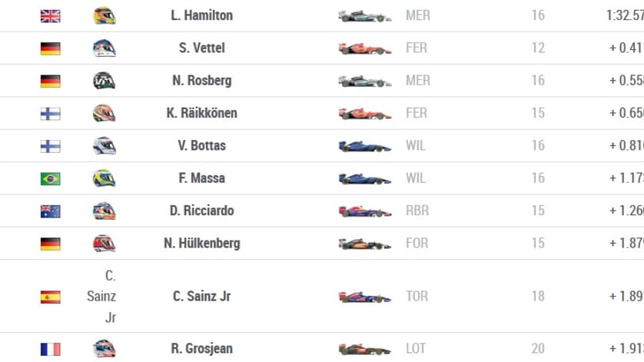The image size is (644, 362).
Task: Click Rosberg's black helmet icon
Action: coord(105,81)
